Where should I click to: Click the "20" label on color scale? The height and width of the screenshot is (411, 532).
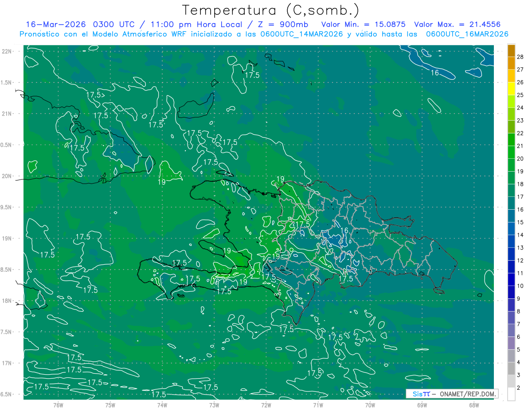coord(520,158)
